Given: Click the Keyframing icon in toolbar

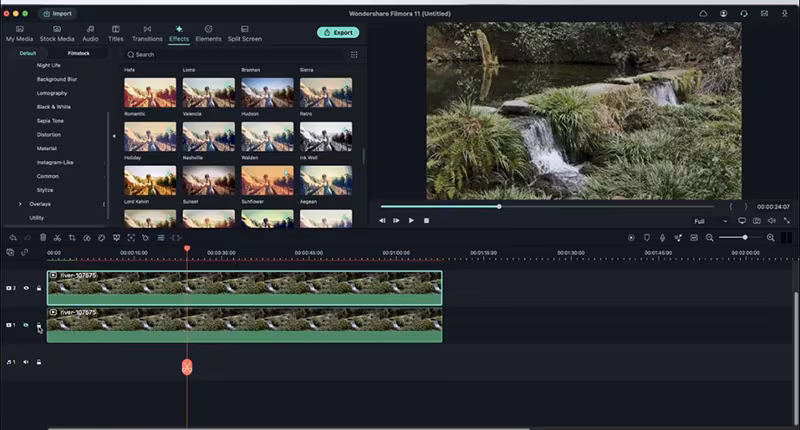Looking at the screenshot, I should 145,238.
